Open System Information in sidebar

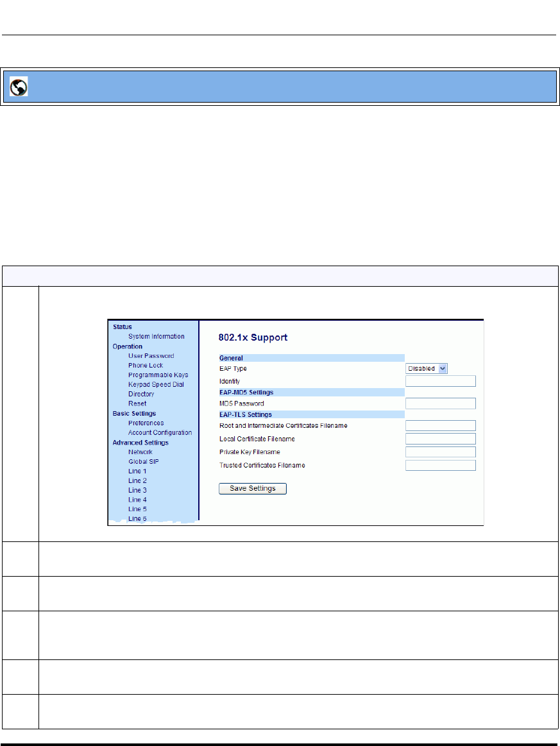pos(156,336)
